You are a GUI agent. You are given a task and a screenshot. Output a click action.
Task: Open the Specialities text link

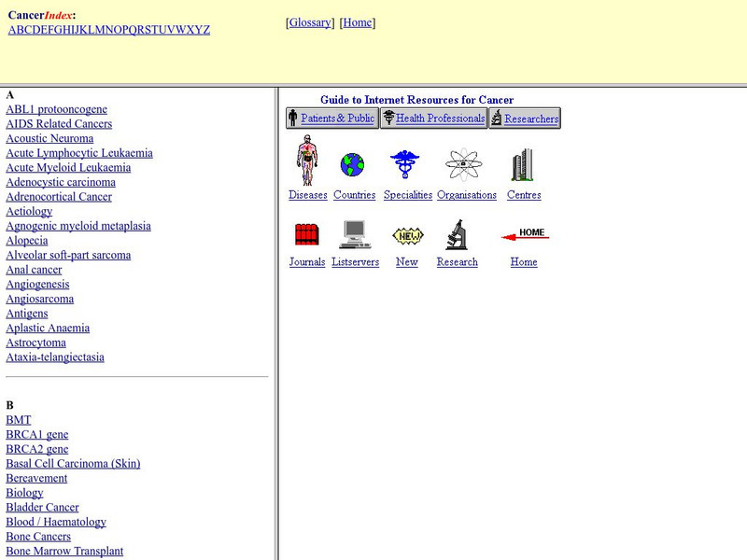408,195
